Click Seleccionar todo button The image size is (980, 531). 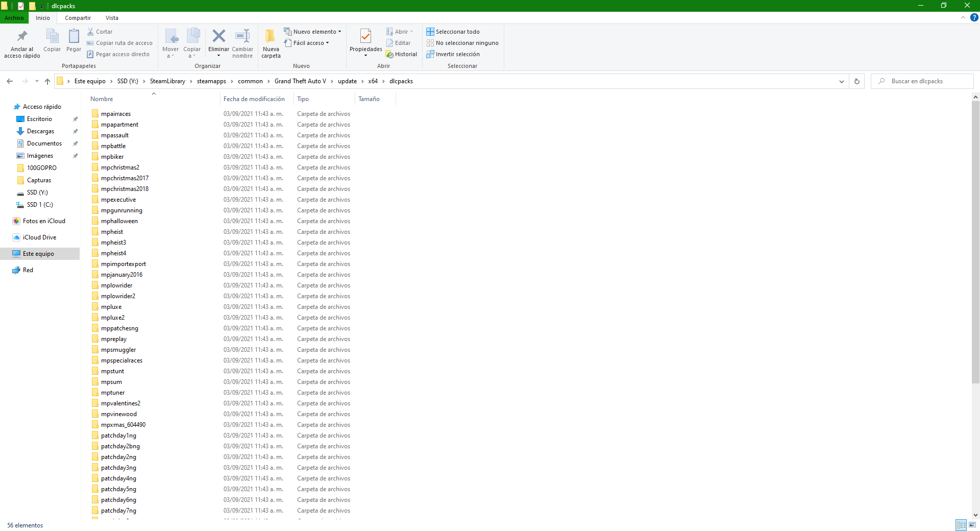tap(453, 32)
